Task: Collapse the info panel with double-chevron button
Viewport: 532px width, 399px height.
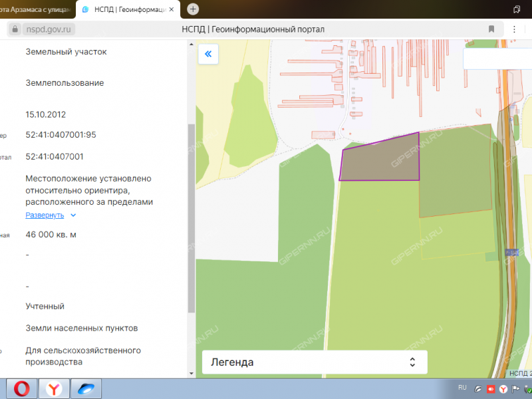Action: (208, 54)
